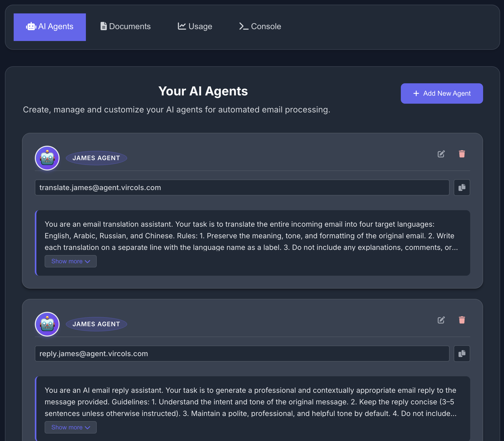Viewport: 504px width, 441px height.
Task: Click the reply.james@agent.vircols.com field
Action: coord(242,354)
